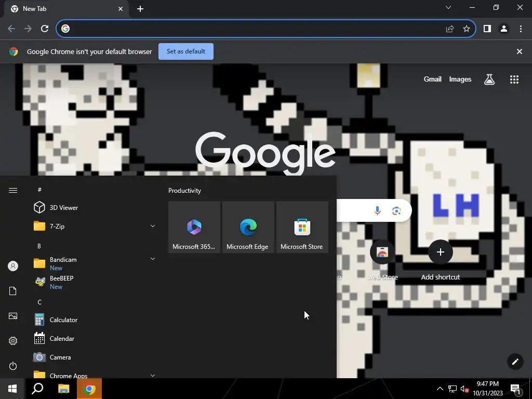Open Settings gear in Start menu
Image resolution: width=532 pixels, height=399 pixels.
13,341
